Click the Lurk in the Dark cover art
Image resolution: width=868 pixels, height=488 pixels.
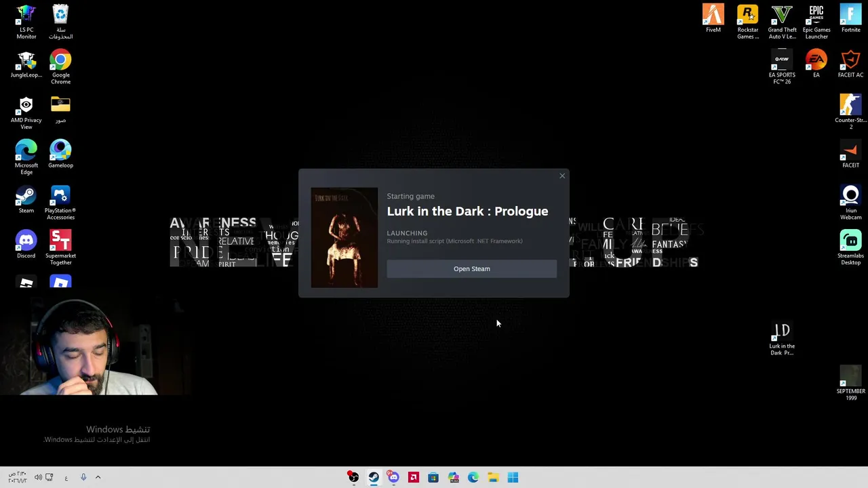click(x=344, y=238)
